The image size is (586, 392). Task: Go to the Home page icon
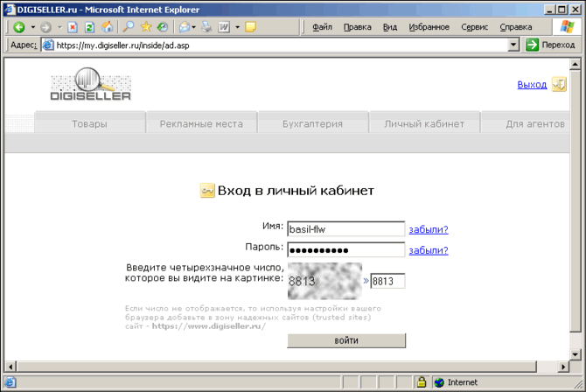click(x=107, y=27)
